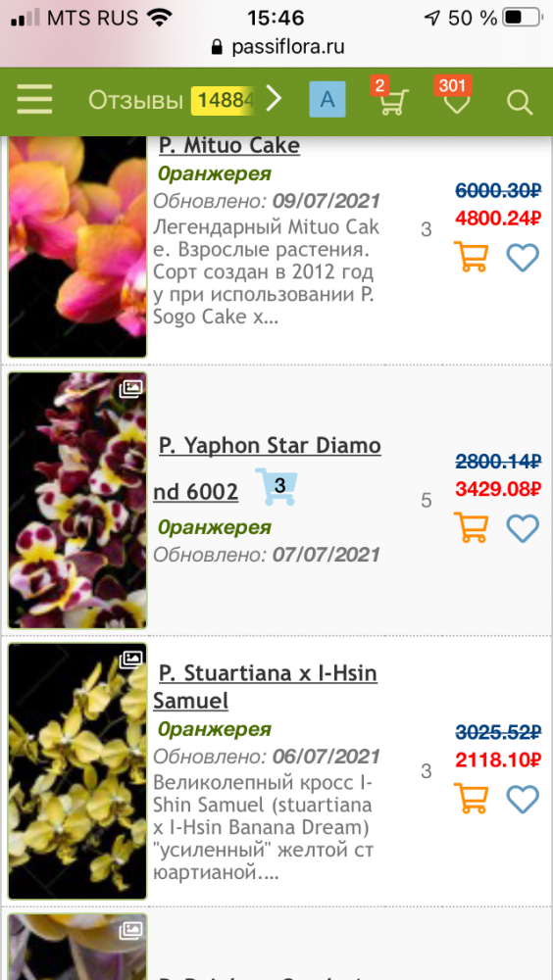Open the shopping cart with 2 items
The width and height of the screenshot is (553, 980).
[394, 102]
